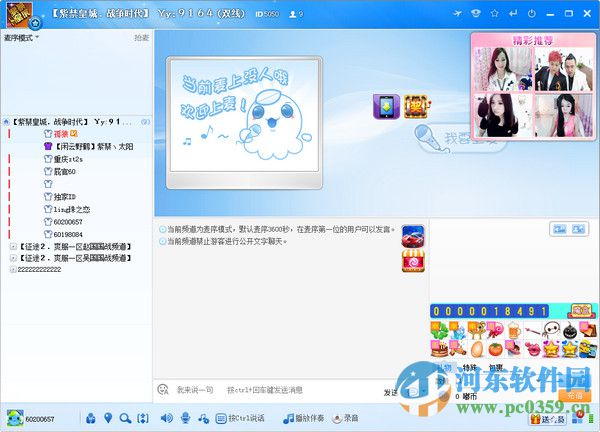
Task: Open bottom-right recommended streamer thumbnail
Action: point(563,115)
